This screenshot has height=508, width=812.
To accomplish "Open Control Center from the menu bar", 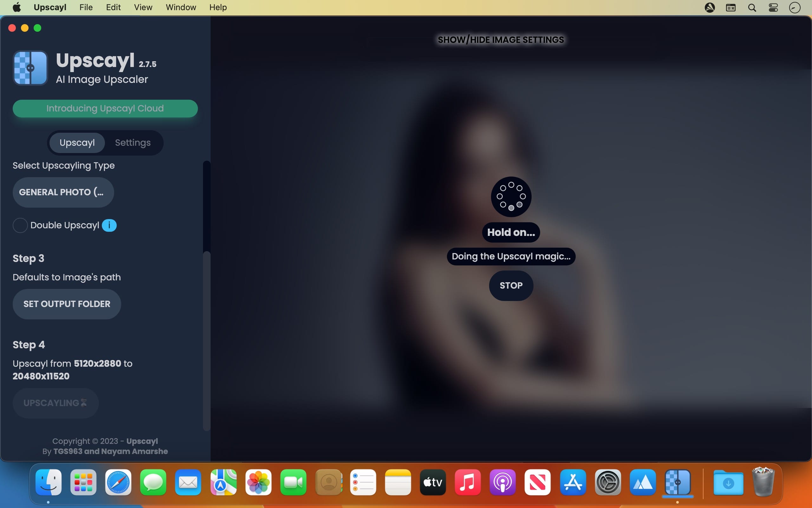I will [773, 7].
